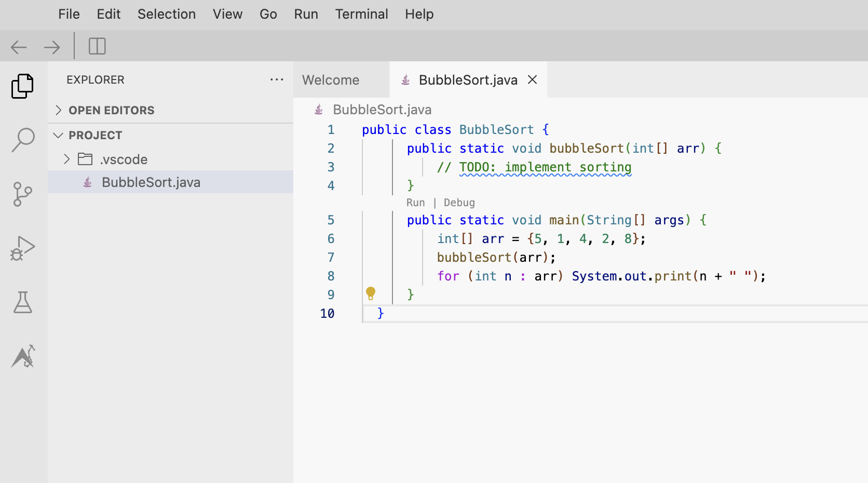Select BubbleSort.java in the explorer tree
Viewport: 868px width, 483px height.
[170, 182]
